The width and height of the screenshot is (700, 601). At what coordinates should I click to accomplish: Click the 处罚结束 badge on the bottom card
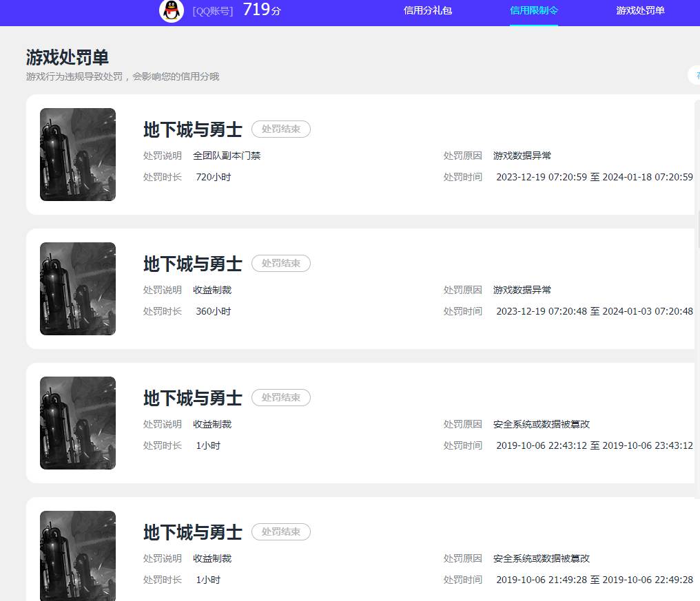[x=280, y=531]
